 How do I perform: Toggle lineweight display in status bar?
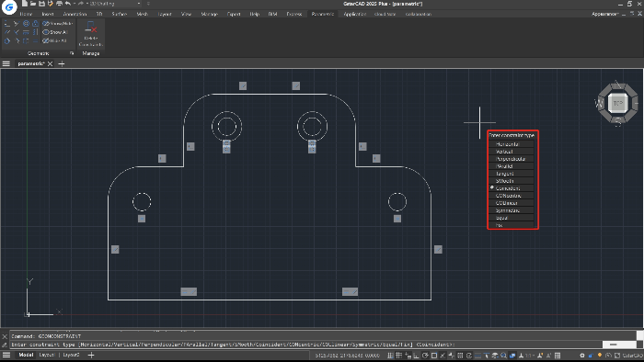point(477,356)
